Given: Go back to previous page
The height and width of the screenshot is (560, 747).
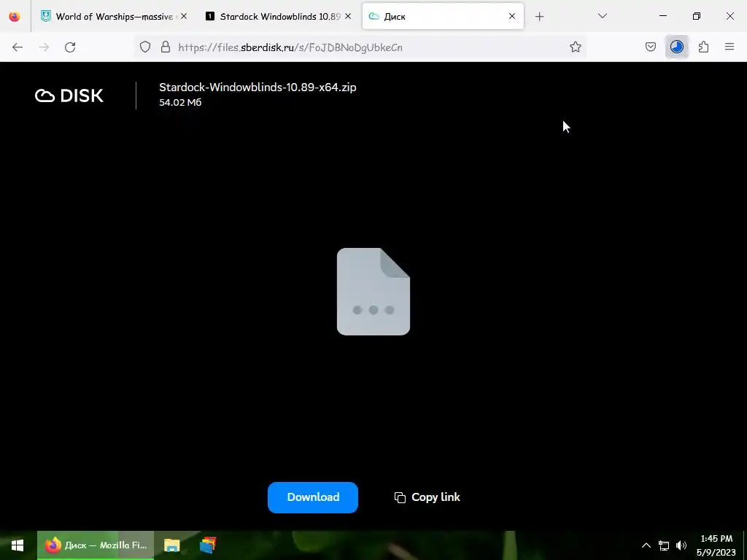Looking at the screenshot, I should (18, 47).
